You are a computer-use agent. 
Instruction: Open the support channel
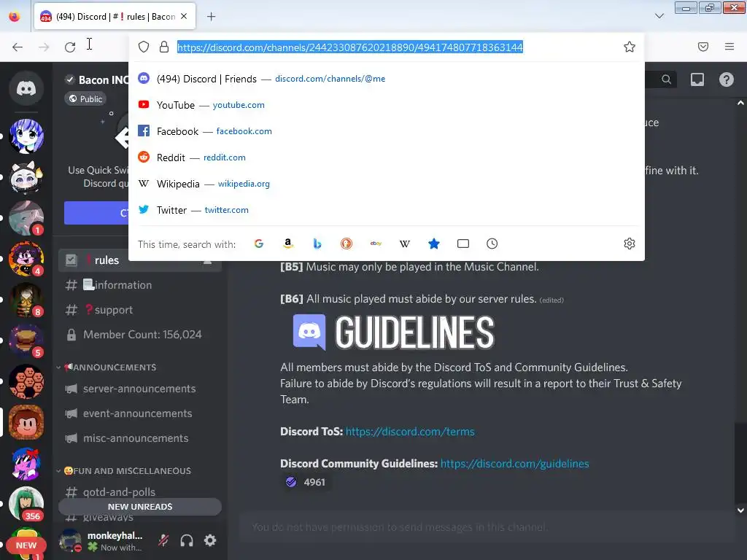pyautogui.click(x=139, y=309)
